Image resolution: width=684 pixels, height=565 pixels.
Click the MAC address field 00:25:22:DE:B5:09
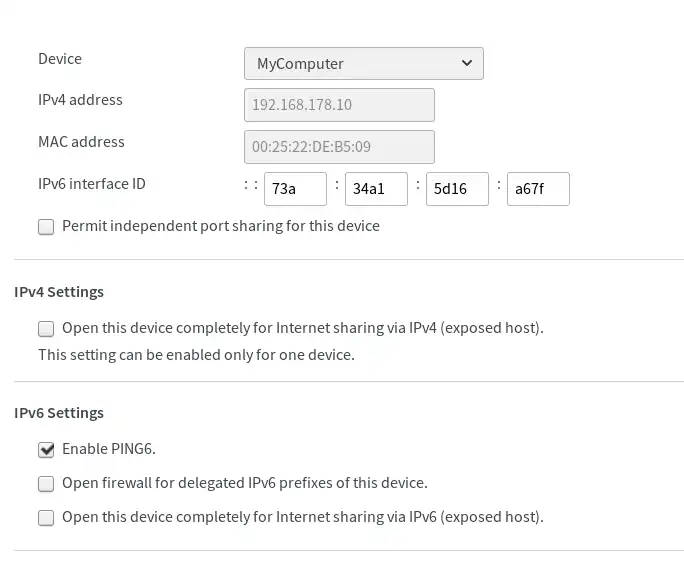(x=339, y=147)
